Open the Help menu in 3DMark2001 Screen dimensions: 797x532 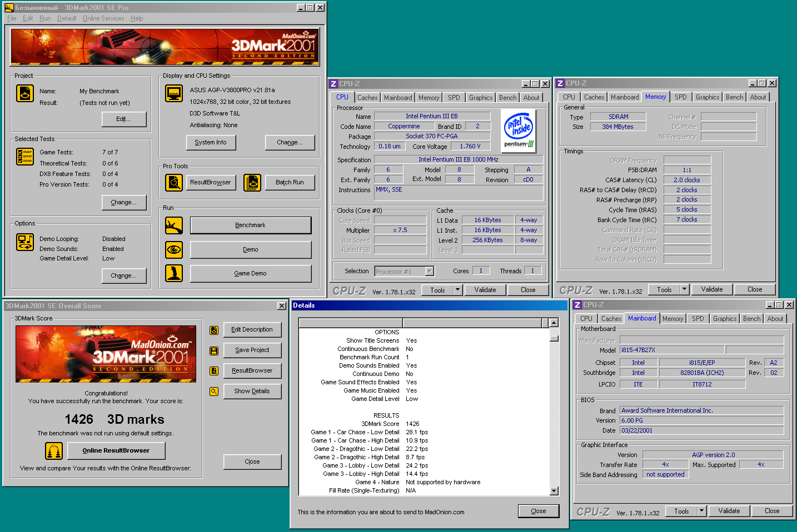click(137, 18)
